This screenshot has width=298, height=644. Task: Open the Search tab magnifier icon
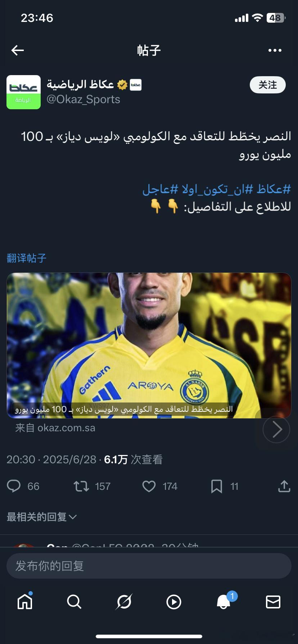point(74,602)
